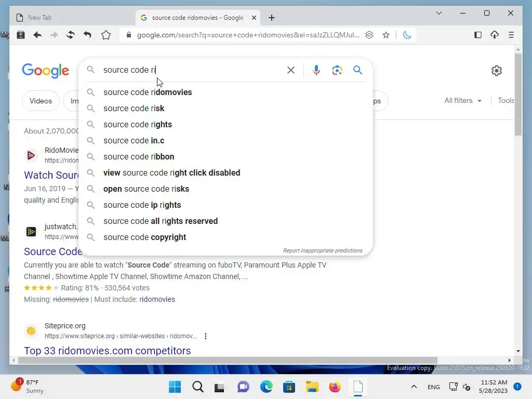Toggle night mode moon icon
Image resolution: width=532 pixels, height=399 pixels.
click(407, 35)
